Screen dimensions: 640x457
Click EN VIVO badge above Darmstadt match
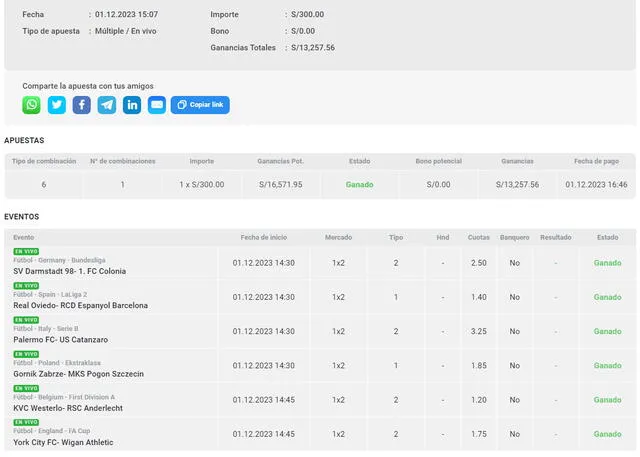tap(25, 251)
